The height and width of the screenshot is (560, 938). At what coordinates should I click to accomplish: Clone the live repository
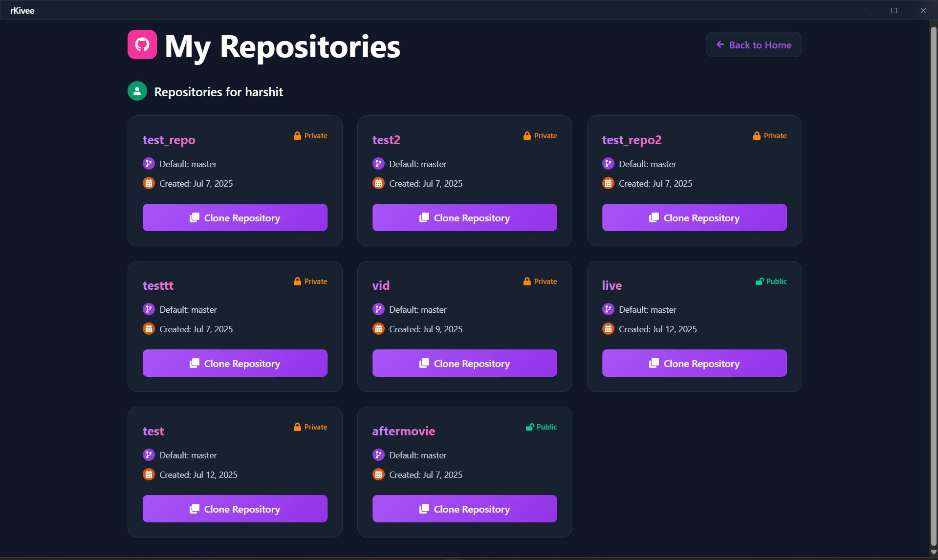(694, 364)
